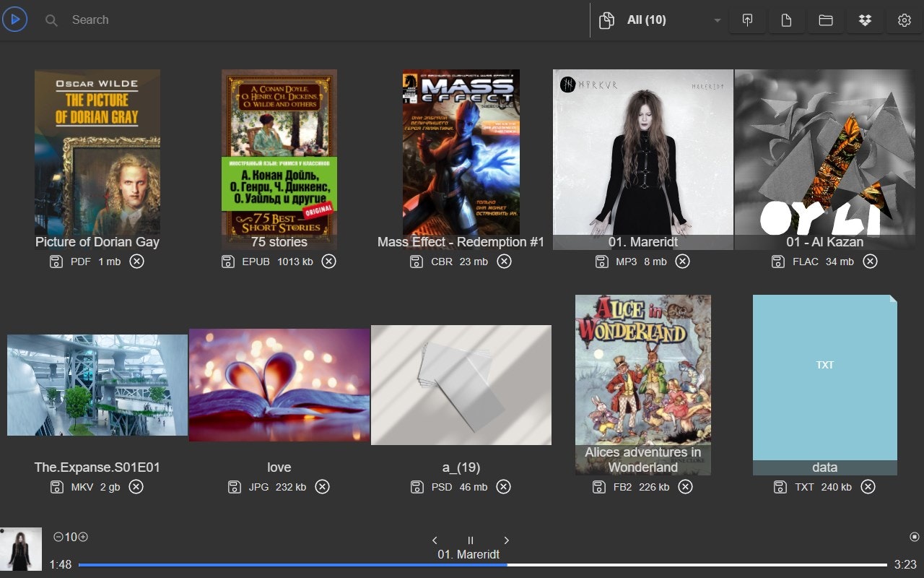Open the new file icon
Image resolution: width=924 pixels, height=578 pixels.
tap(786, 20)
